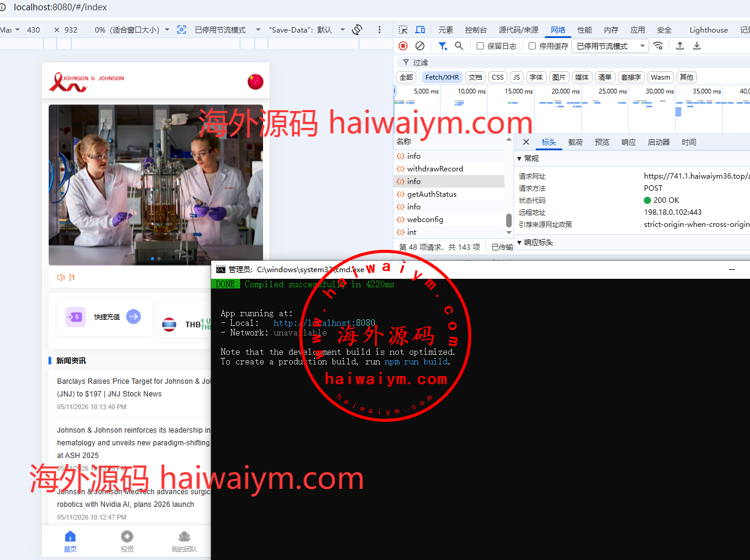This screenshot has width=750, height=560.
Task: Open the Timing tab of request
Action: click(689, 142)
